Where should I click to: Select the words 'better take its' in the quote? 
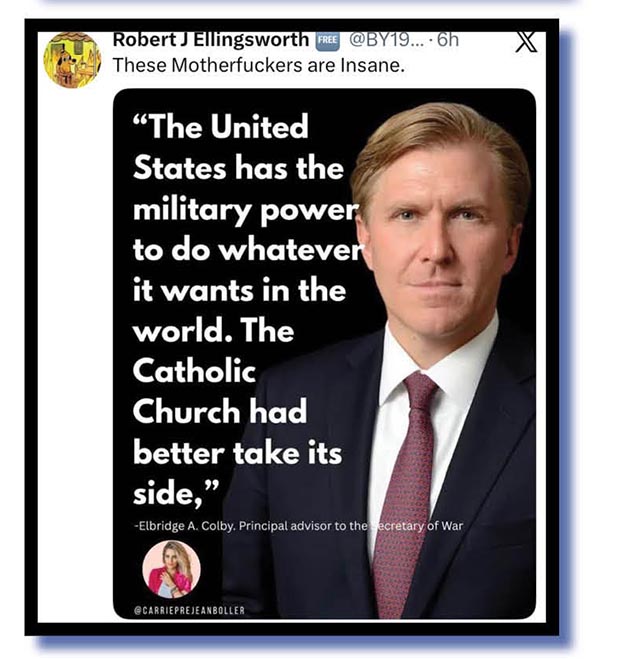[237, 453]
